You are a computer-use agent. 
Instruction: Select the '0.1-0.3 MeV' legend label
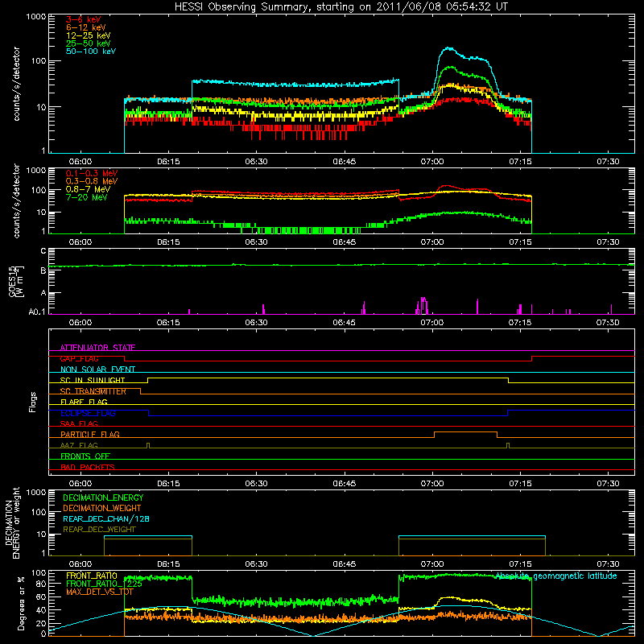tap(92, 173)
